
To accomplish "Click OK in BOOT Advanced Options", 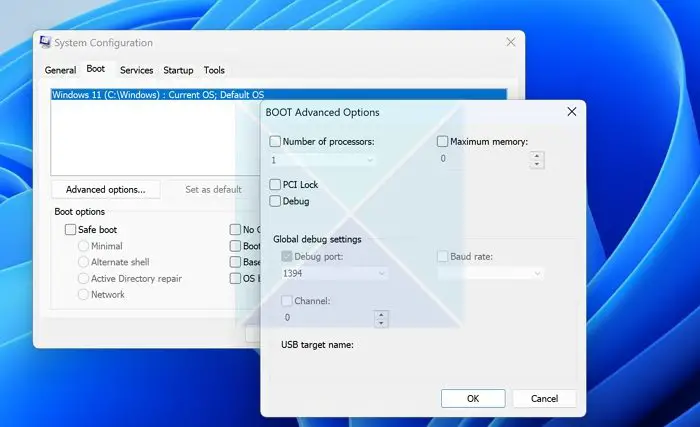I will 473,398.
